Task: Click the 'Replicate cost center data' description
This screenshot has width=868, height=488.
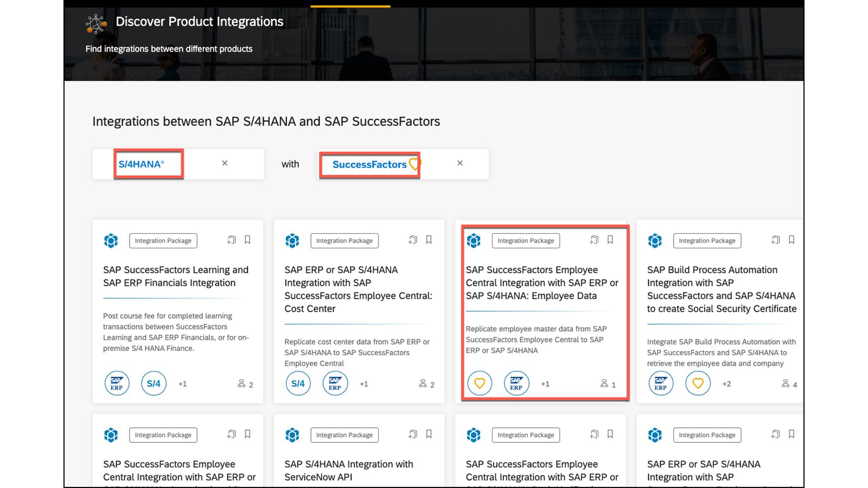Action: pos(357,352)
